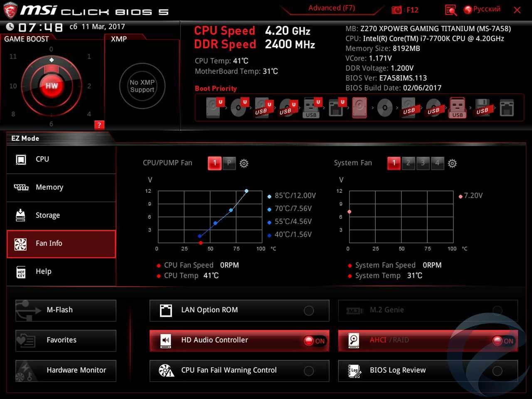Image resolution: width=532 pixels, height=399 pixels.
Task: Open System Fan settings gear
Action: pyautogui.click(x=452, y=163)
